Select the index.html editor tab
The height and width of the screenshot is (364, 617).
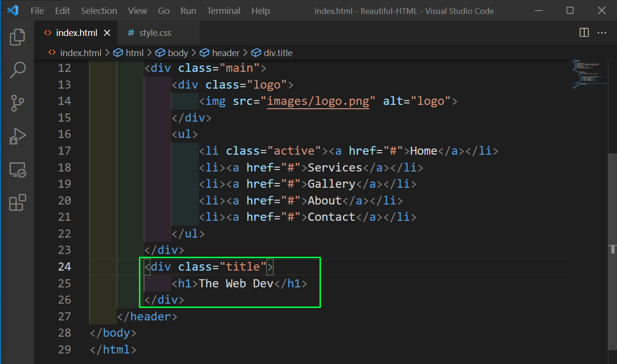click(76, 33)
